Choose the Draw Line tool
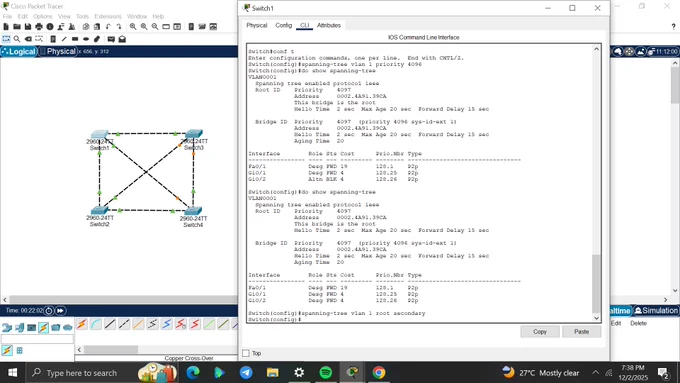Screen dimensions: 680x383 (x=64, y=39)
